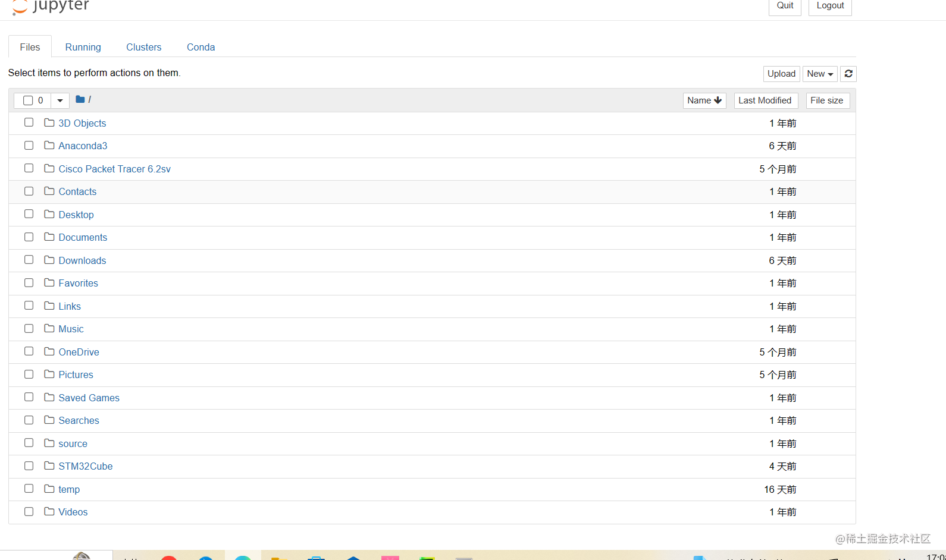Click the Upload button
Screen dimensions: 946x560
[781, 74]
